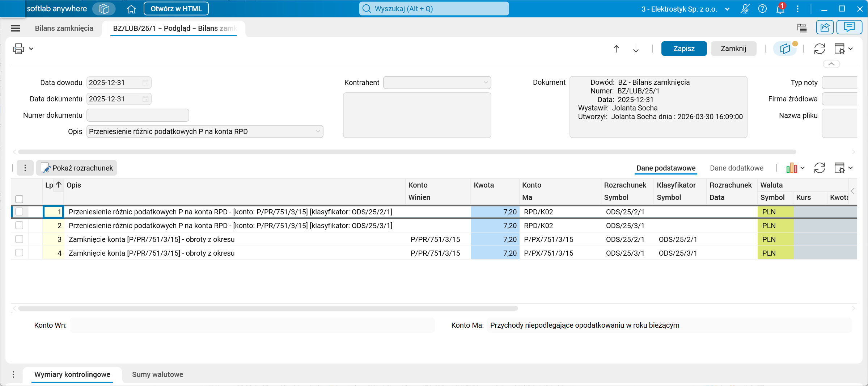Click the blue documents icon with orange dot

click(785, 49)
